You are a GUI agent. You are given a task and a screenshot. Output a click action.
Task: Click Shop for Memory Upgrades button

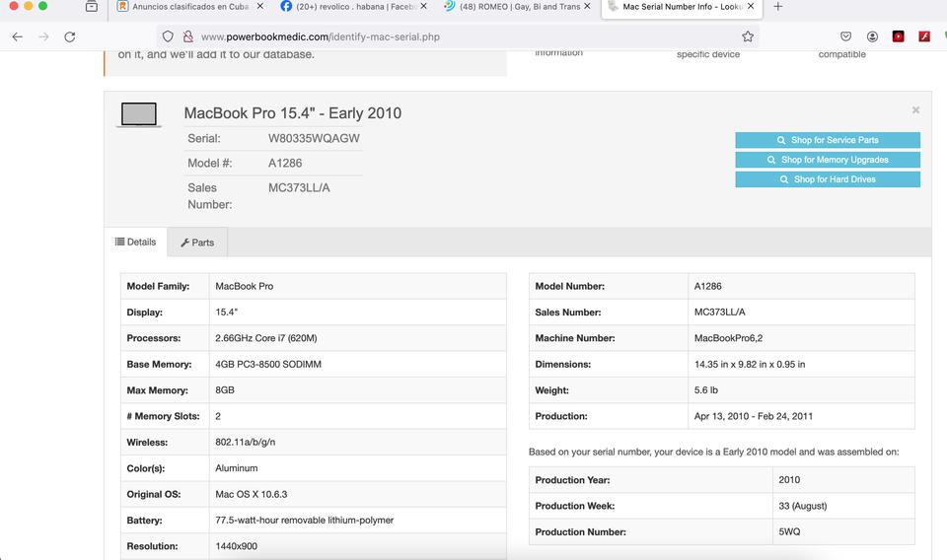click(827, 160)
